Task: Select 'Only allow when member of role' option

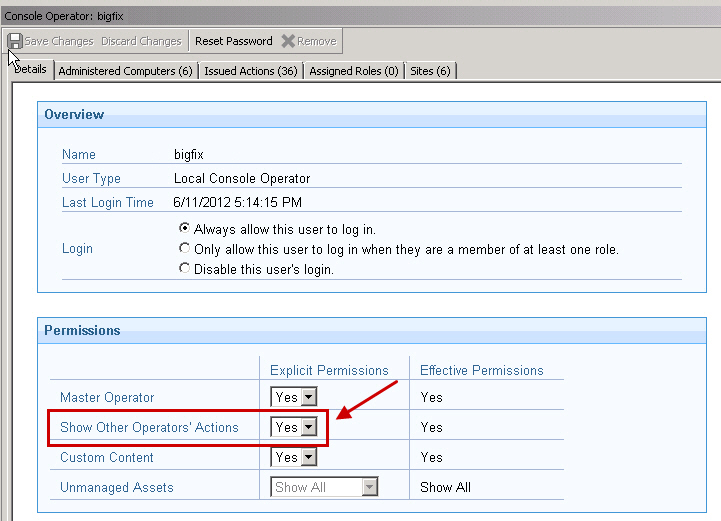Action: pos(184,249)
